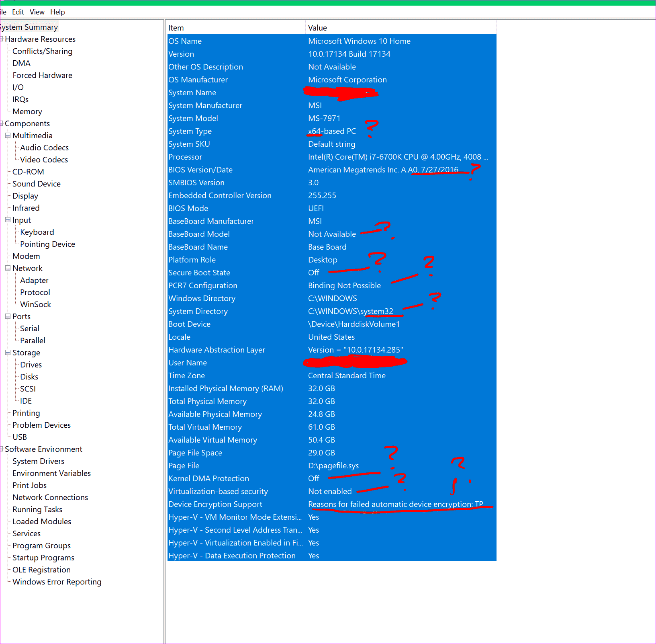The width and height of the screenshot is (656, 644).
Task: Select IDE tree item
Action: pyautogui.click(x=26, y=401)
